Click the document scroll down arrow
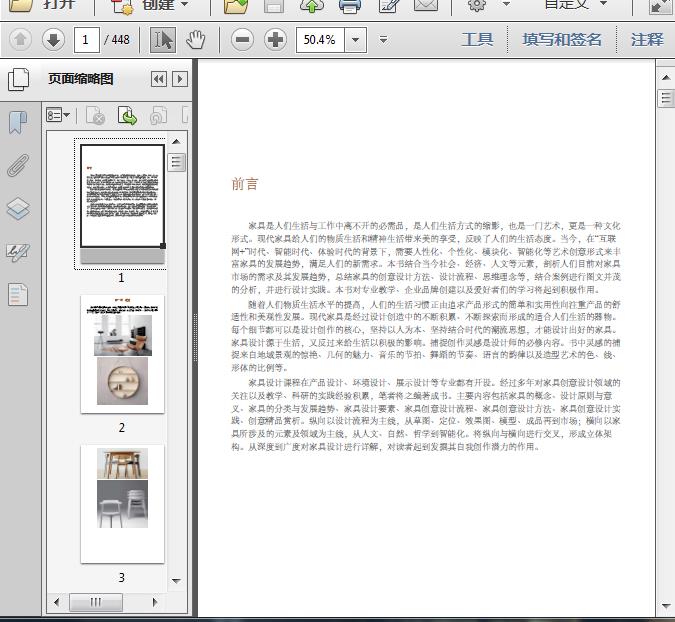 point(666,606)
